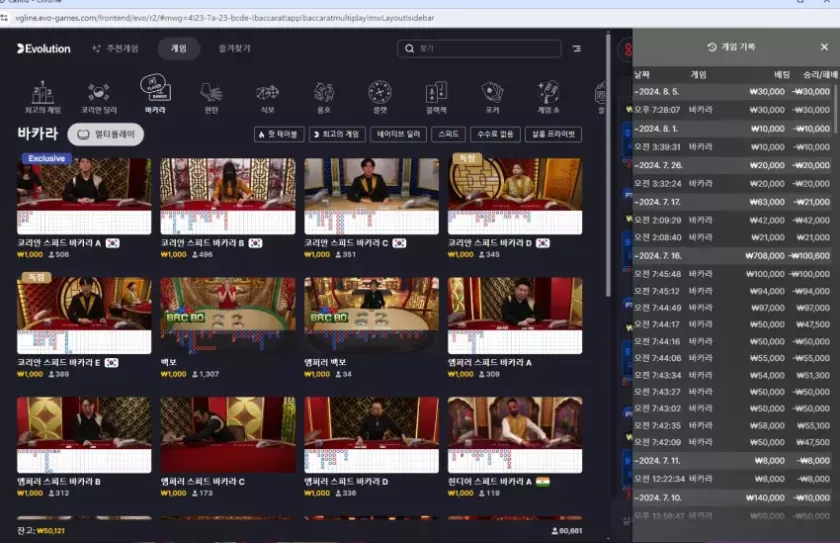This screenshot has width=840, height=543.
Task: Click the history panel vertical scrollbar
Action: coord(836,110)
